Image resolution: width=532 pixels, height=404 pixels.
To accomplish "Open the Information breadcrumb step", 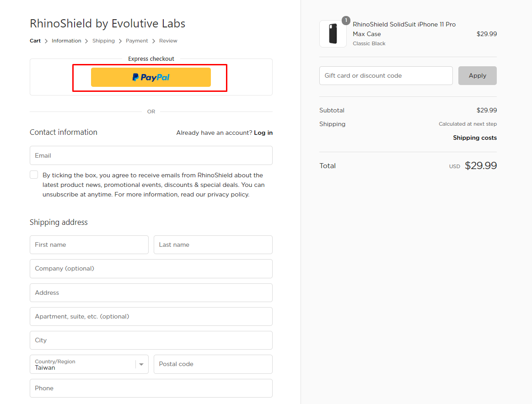I will pyautogui.click(x=66, y=41).
